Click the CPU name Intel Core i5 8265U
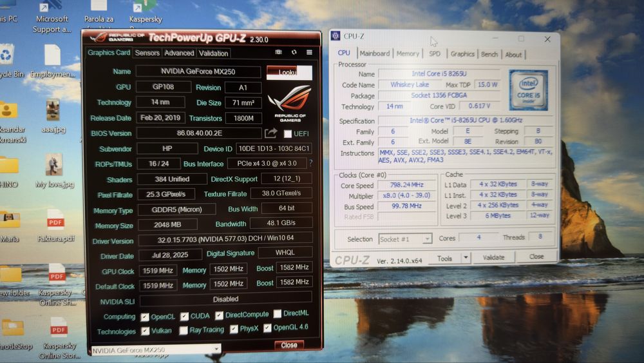 coord(439,74)
